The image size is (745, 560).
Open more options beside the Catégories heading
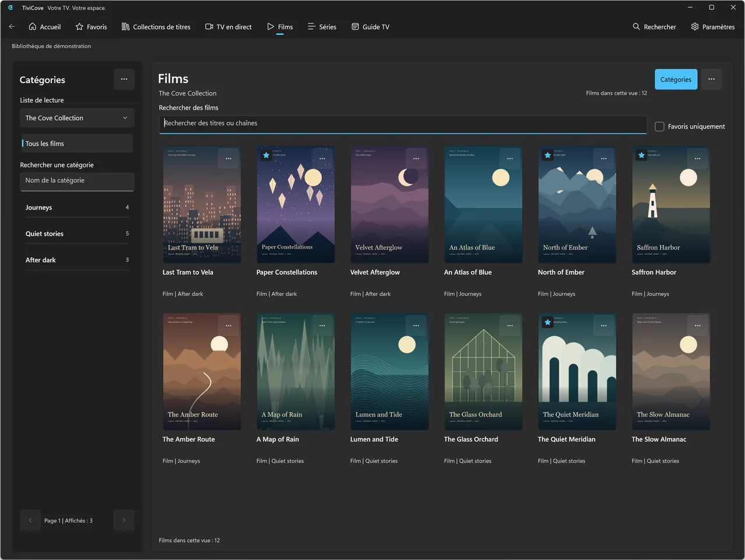pyautogui.click(x=124, y=79)
